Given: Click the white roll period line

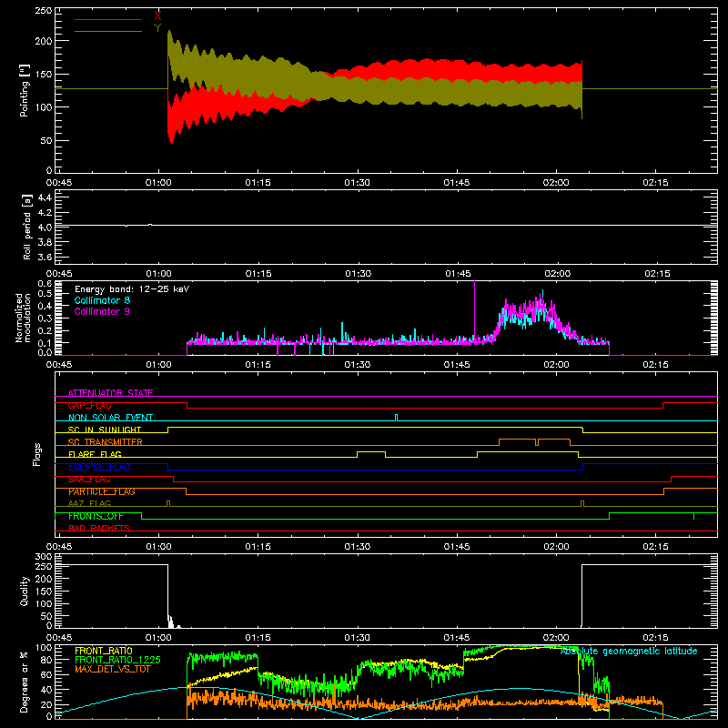Looking at the screenshot, I should 386,225.
